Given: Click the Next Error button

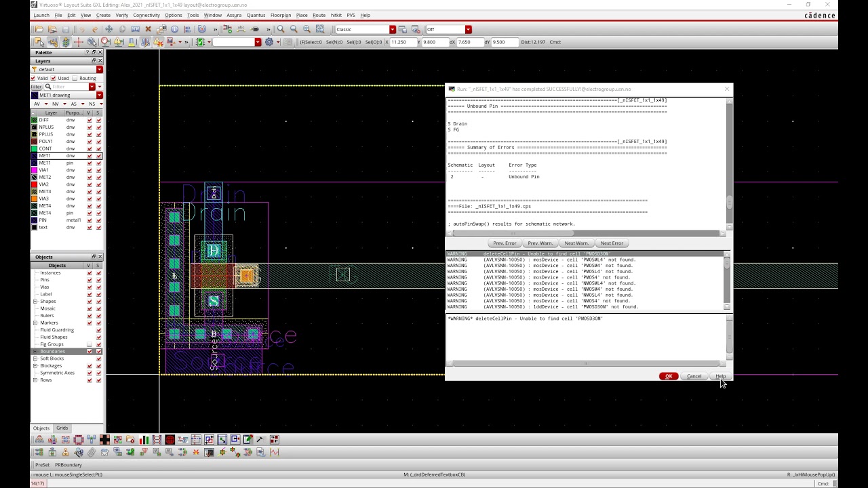Looking at the screenshot, I should (612, 243).
